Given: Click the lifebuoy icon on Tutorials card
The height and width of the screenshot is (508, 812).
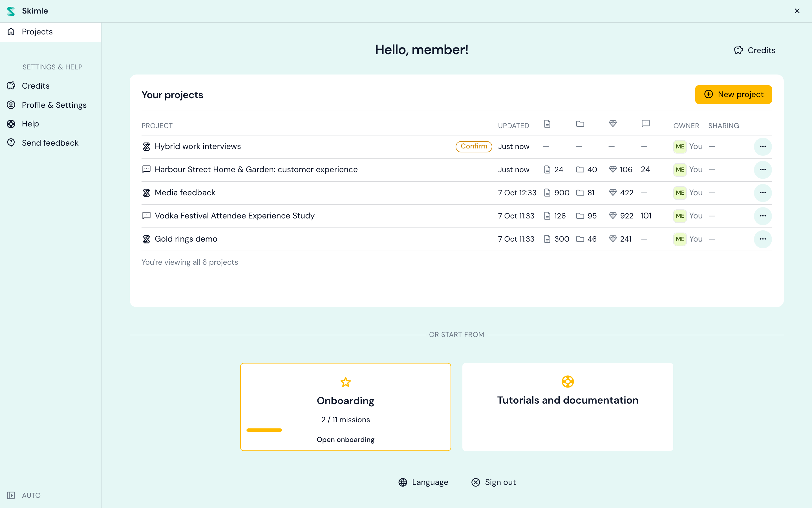Looking at the screenshot, I should [568, 382].
